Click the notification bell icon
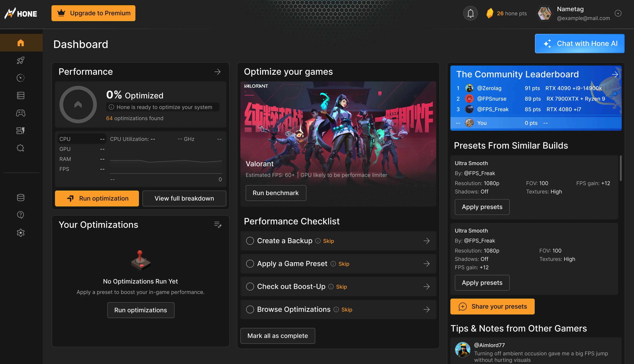 pos(470,13)
